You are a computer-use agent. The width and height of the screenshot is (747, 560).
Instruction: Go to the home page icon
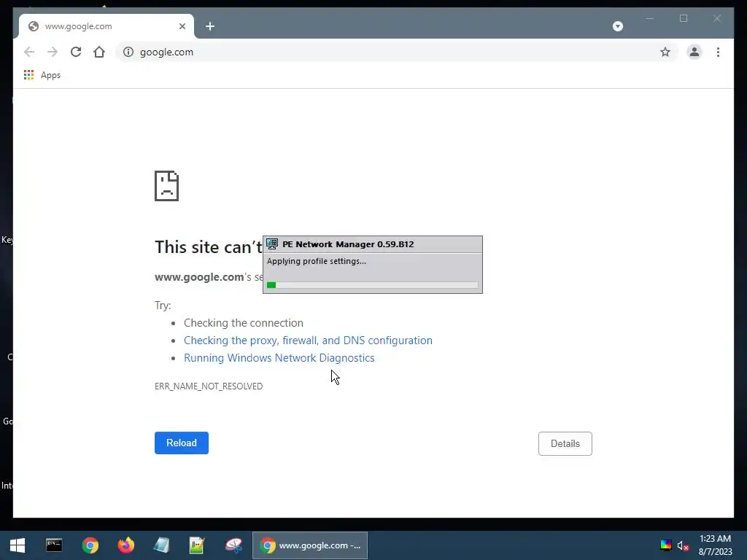point(99,52)
